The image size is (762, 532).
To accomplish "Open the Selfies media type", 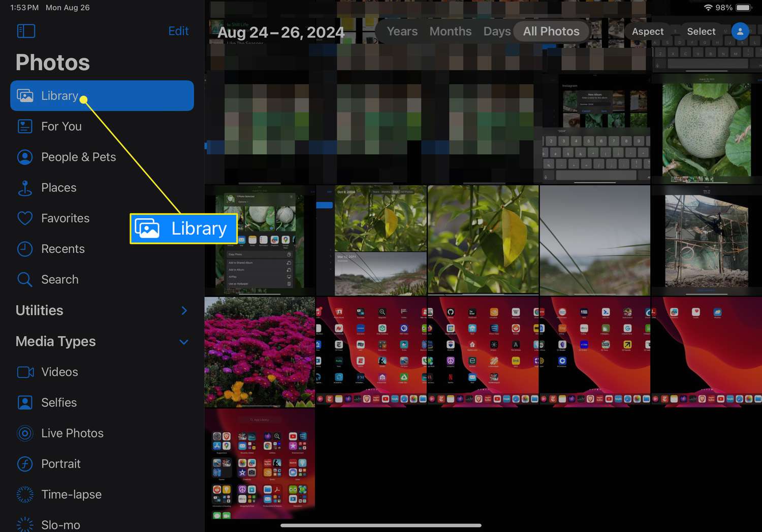I will [59, 403].
